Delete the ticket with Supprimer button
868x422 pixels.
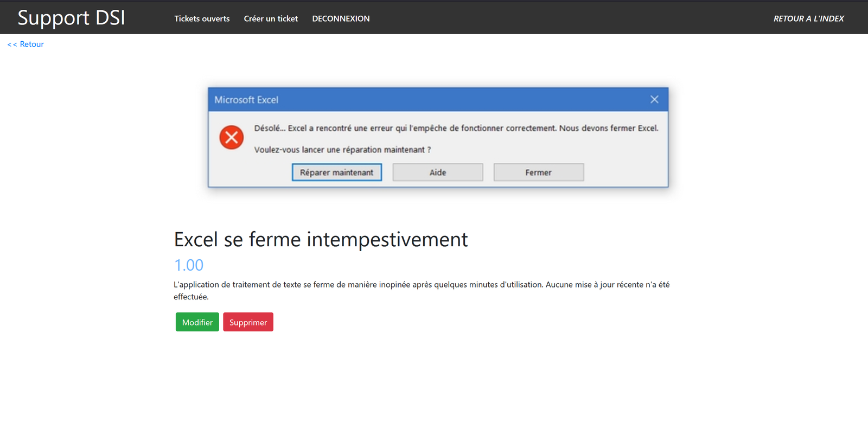click(x=248, y=322)
